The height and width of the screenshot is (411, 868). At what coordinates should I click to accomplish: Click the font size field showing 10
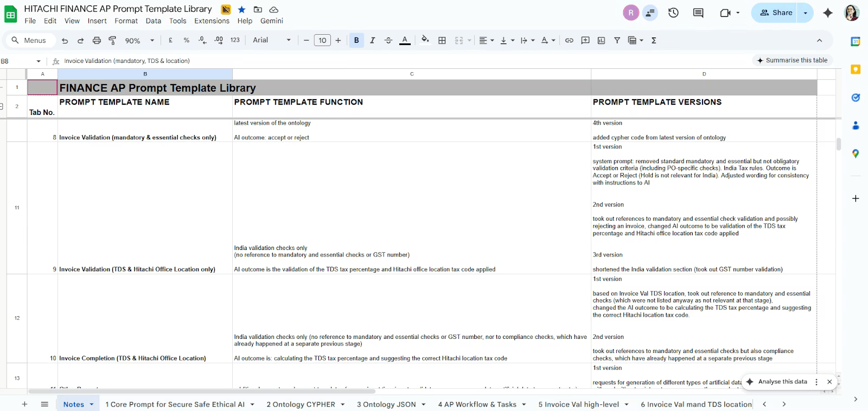322,40
